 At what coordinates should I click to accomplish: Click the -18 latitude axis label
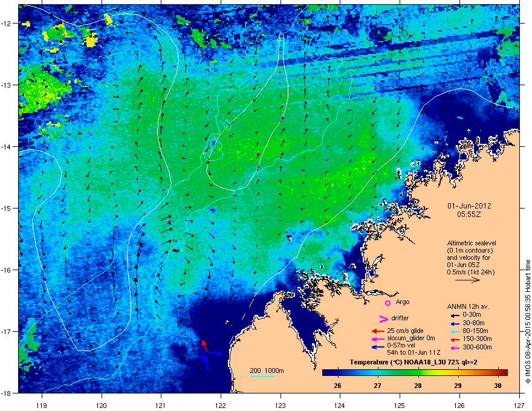[6, 393]
